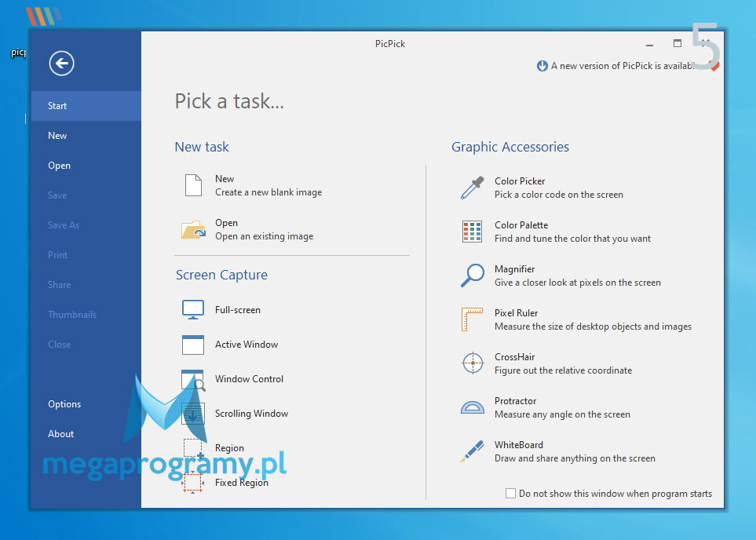Enable 'Do not show this window' checkbox
756x540 pixels.
pyautogui.click(x=510, y=493)
